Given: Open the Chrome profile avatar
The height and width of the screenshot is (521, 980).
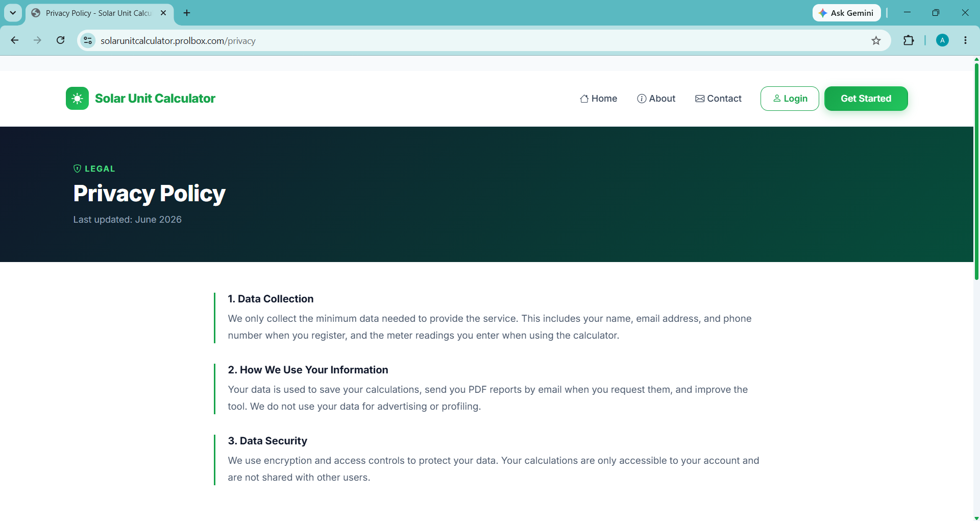Looking at the screenshot, I should point(942,40).
